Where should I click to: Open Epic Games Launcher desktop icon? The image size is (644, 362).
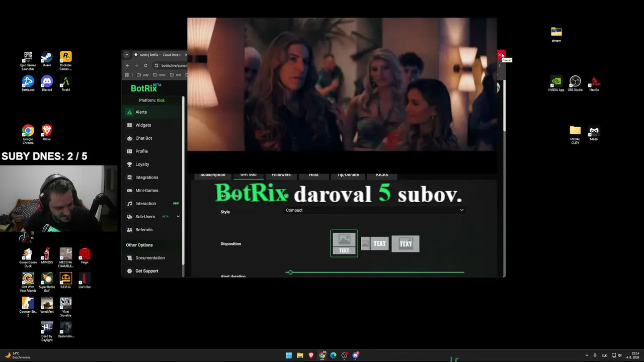point(28,60)
